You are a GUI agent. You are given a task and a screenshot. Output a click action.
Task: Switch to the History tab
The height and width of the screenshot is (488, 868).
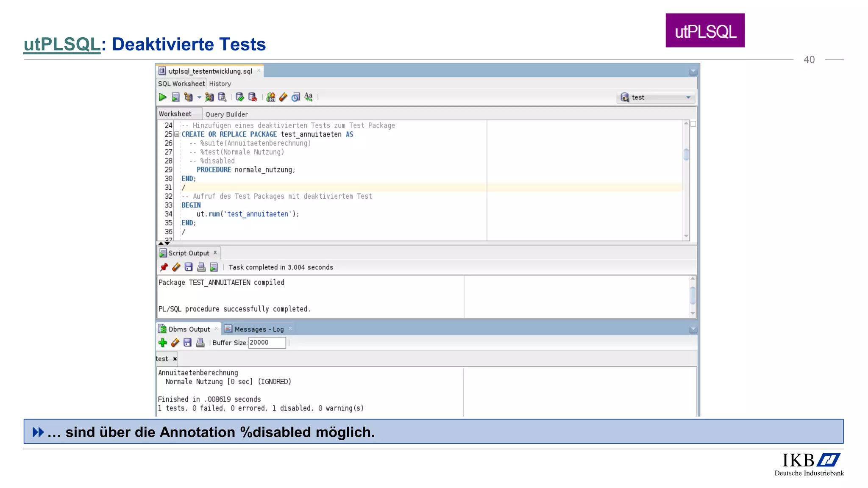[x=220, y=84]
